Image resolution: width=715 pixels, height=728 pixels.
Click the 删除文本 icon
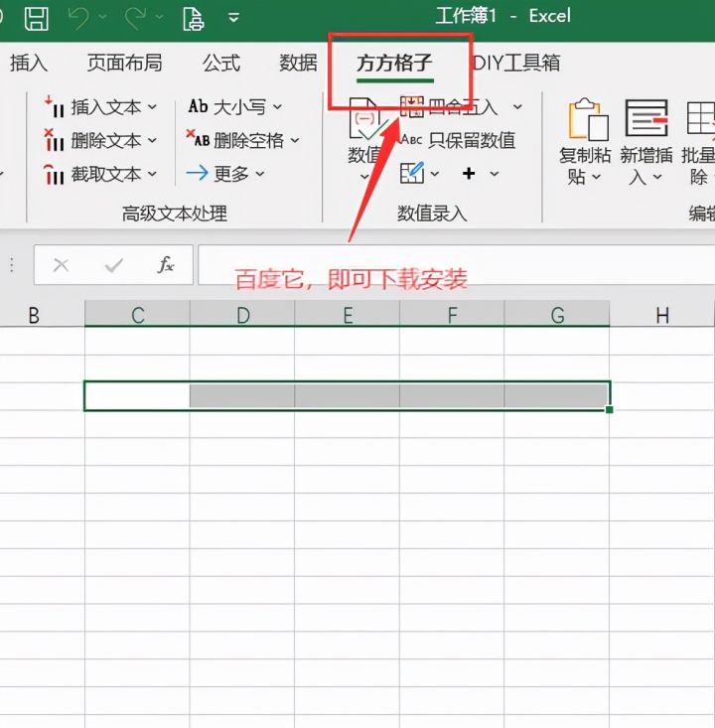coord(55,140)
